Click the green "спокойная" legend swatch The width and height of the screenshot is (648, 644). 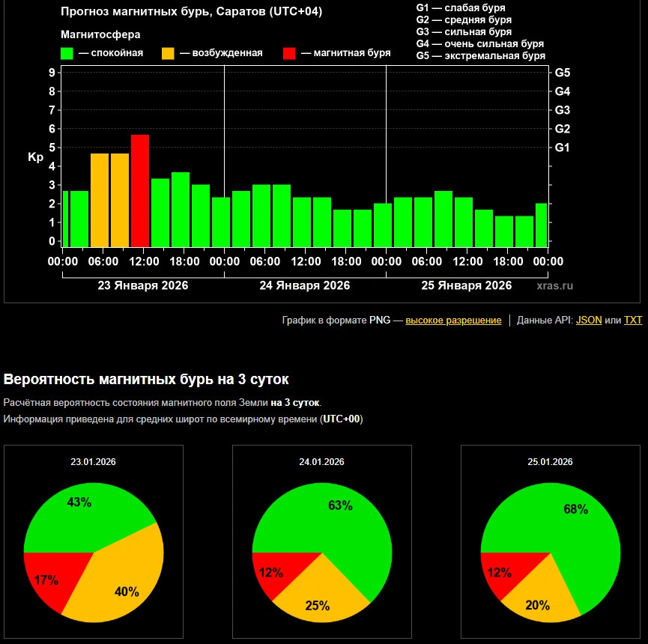coord(67,53)
